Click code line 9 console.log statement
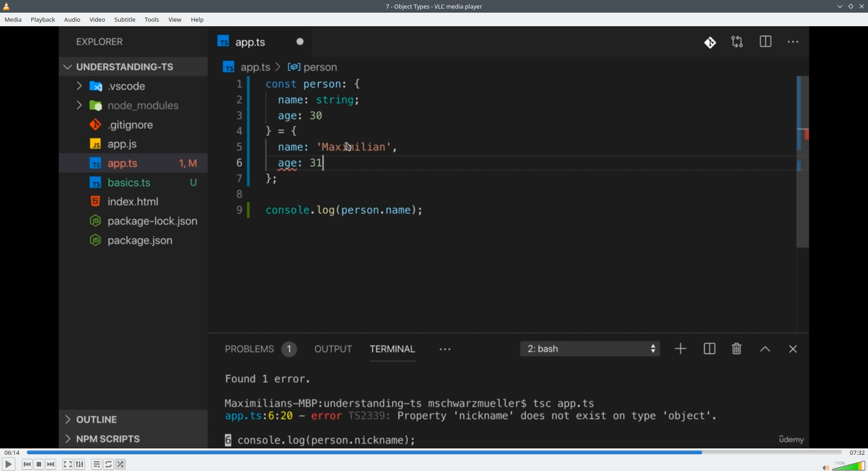 tap(344, 211)
